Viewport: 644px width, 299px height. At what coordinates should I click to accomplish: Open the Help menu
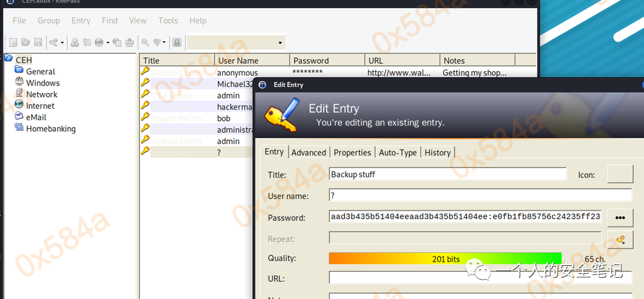pos(198,21)
